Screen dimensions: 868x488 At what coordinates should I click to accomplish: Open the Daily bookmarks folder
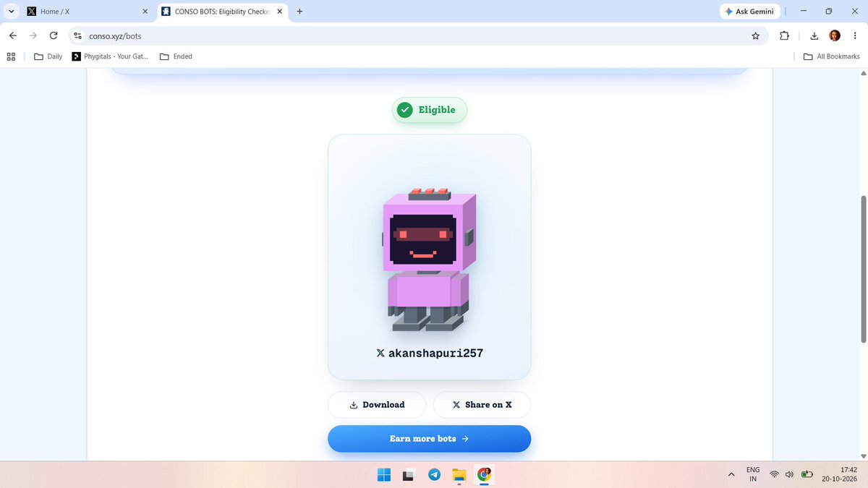[48, 56]
